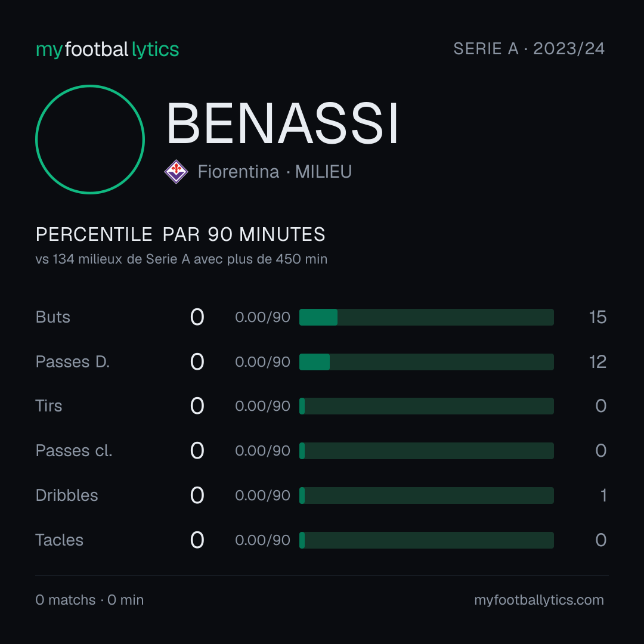This screenshot has height=644, width=644.
Task: Click the Tacles stat label
Action: coord(59,540)
